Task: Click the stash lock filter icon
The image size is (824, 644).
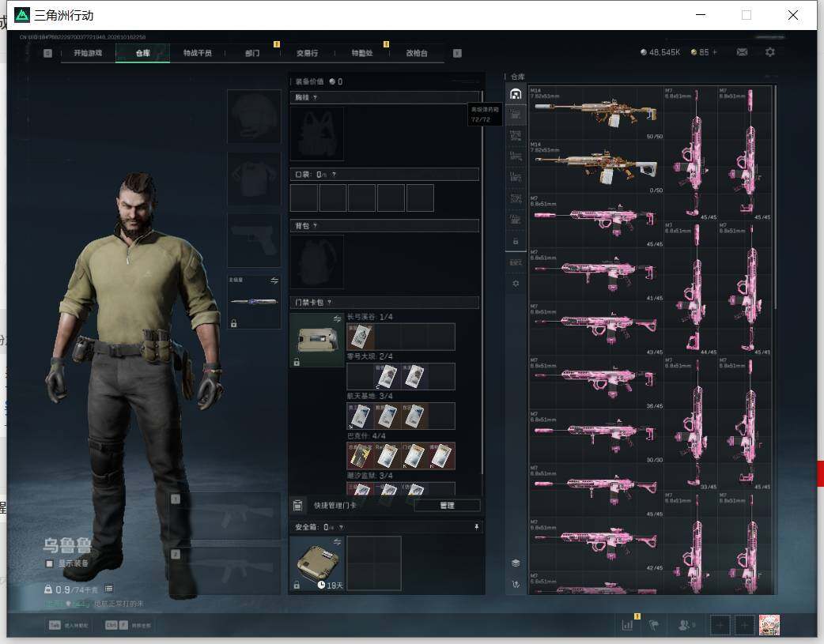Action: pos(516,241)
